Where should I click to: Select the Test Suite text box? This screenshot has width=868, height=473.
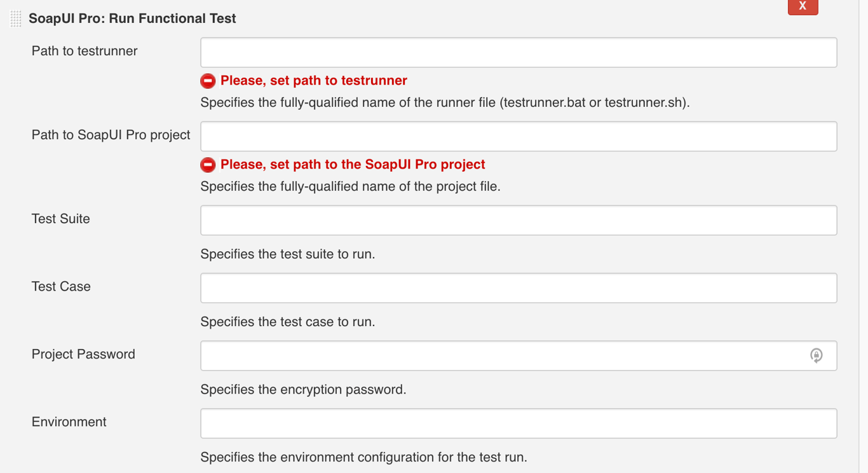tap(518, 220)
